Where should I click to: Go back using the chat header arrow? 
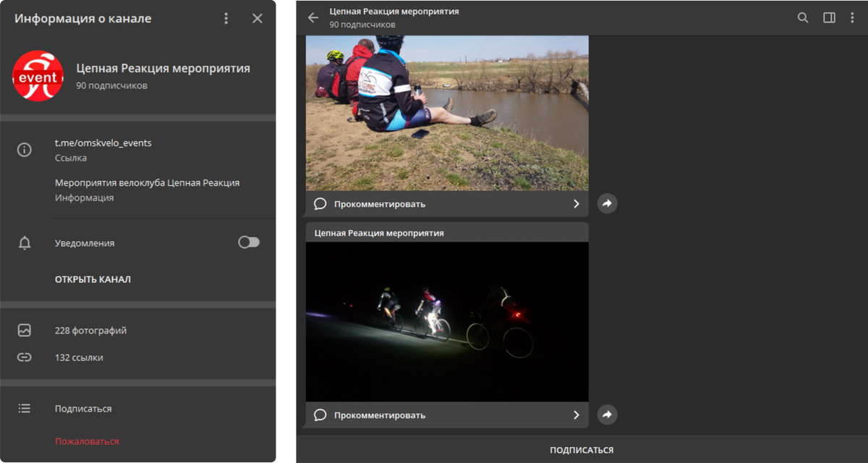pos(313,18)
